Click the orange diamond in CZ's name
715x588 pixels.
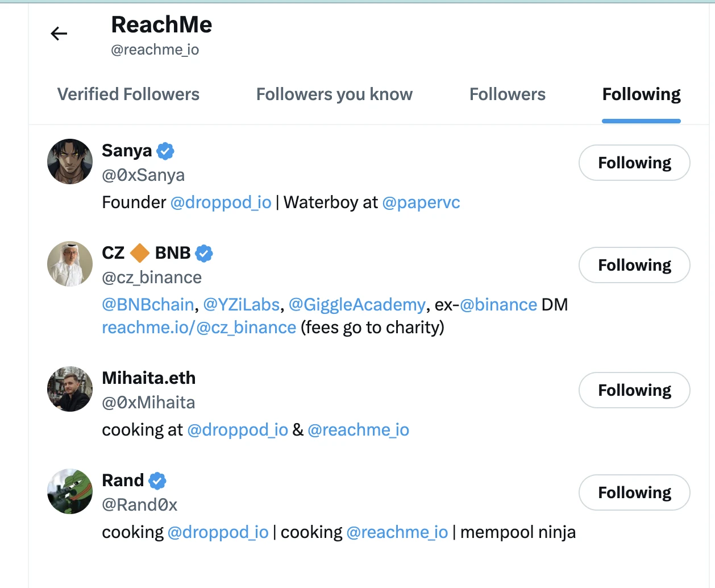tap(140, 253)
